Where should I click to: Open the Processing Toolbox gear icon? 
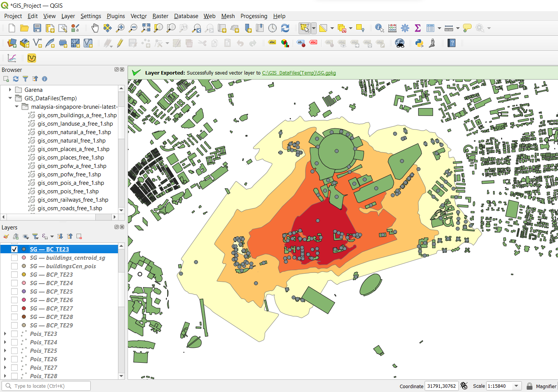tap(405, 28)
